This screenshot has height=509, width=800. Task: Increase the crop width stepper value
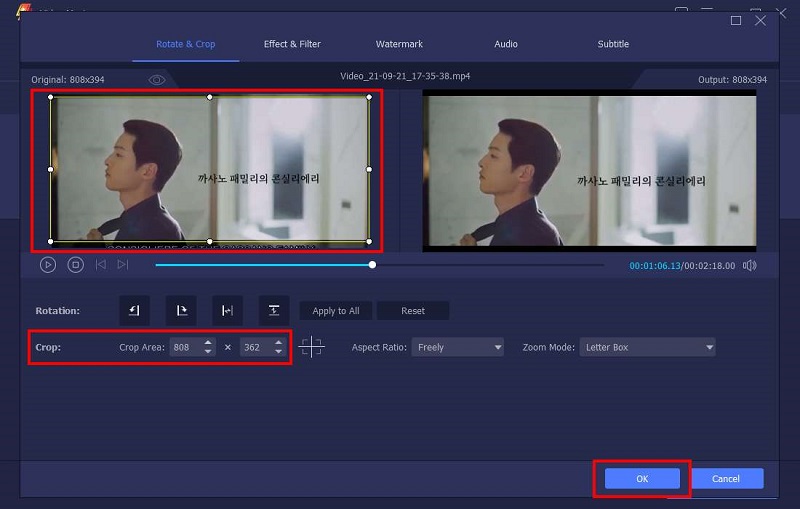click(208, 343)
